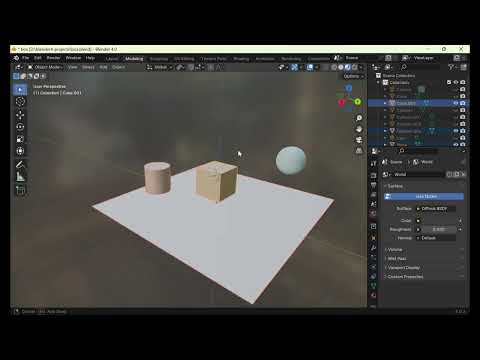
Task: Click the outliner filter funnel icon
Action: pos(451,67)
